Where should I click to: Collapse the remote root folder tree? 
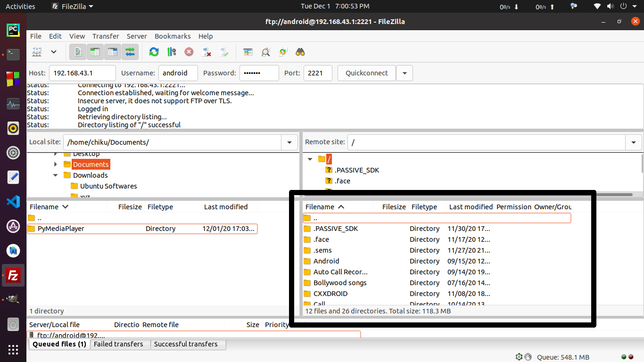coord(310,159)
